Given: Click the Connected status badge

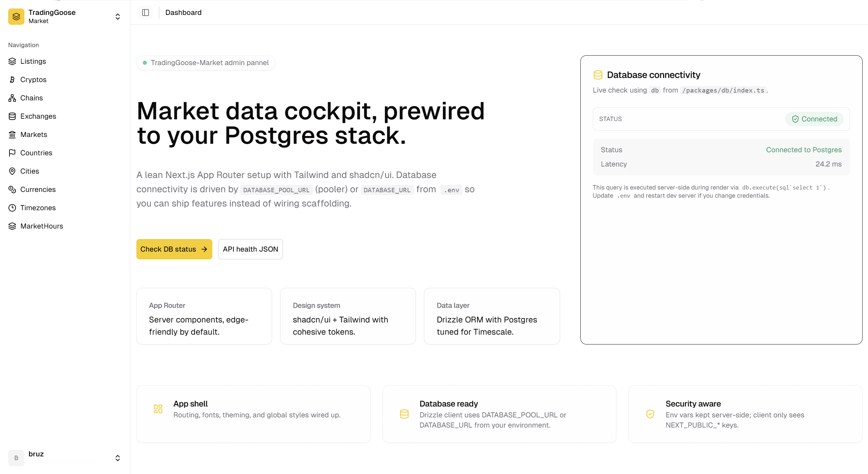Looking at the screenshot, I should [815, 119].
